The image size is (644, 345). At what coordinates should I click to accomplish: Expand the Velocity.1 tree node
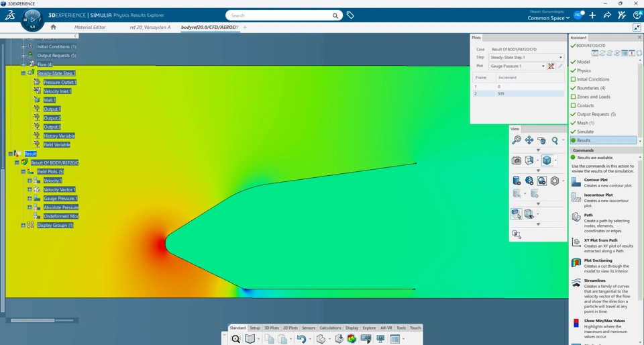coord(30,181)
